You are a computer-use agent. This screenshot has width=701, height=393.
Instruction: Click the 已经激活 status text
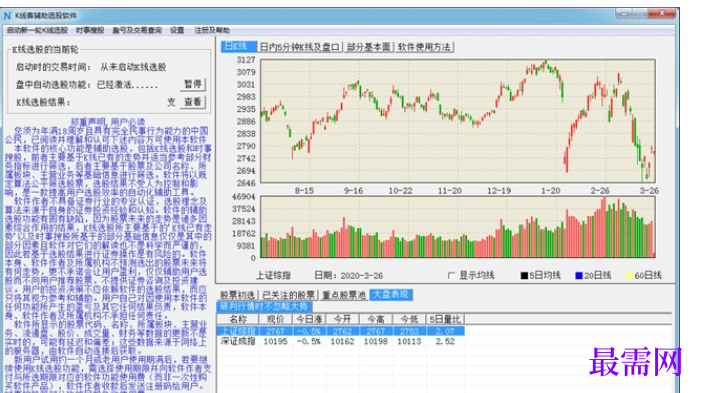pos(128,85)
